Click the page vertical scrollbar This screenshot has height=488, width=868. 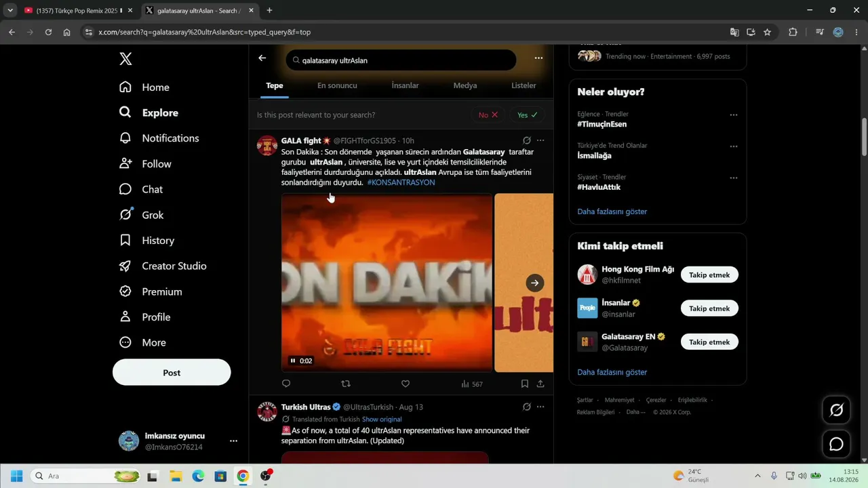point(864,136)
